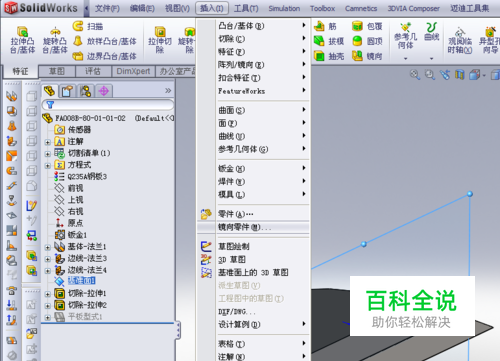Screen dimensions: 500x361
Task: Click the 旋转凸台/基体 revolve boss icon
Action: [x=55, y=32]
